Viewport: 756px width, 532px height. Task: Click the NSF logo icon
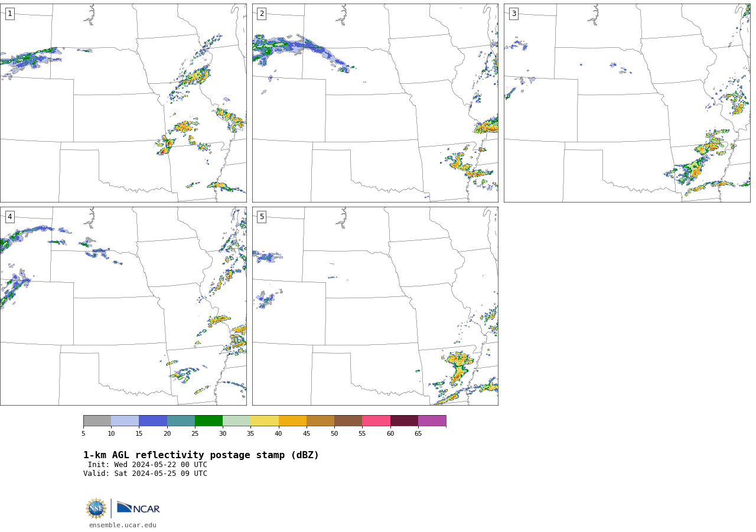(x=96, y=508)
